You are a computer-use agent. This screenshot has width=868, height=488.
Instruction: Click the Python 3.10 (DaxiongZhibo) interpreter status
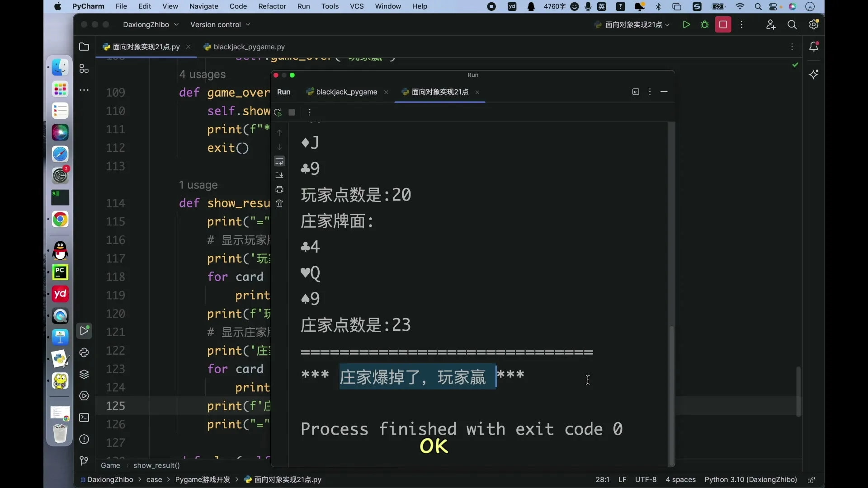coord(751,480)
